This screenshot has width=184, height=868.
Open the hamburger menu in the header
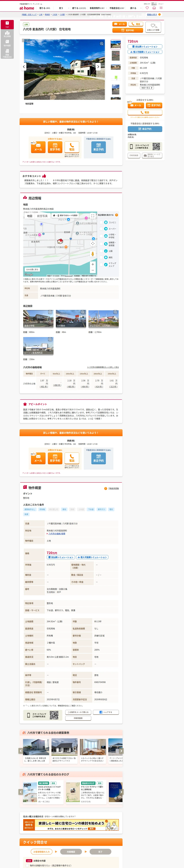[161, 8]
